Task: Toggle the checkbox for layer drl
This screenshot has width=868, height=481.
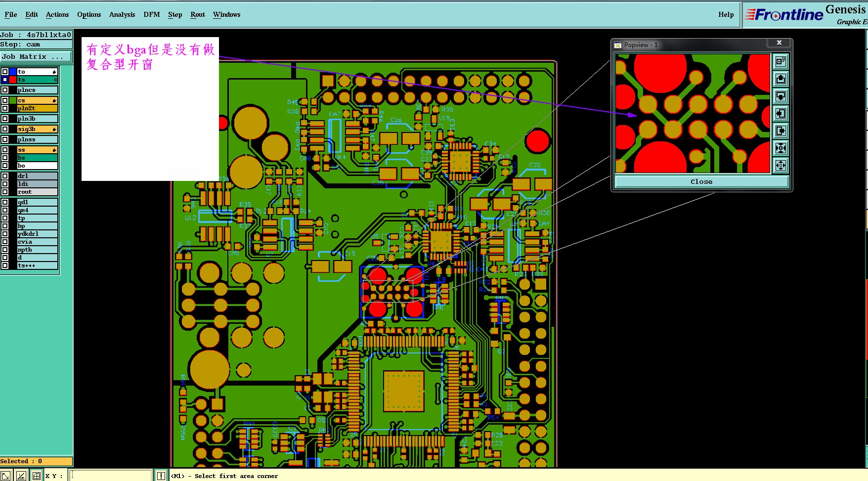Action: point(5,176)
